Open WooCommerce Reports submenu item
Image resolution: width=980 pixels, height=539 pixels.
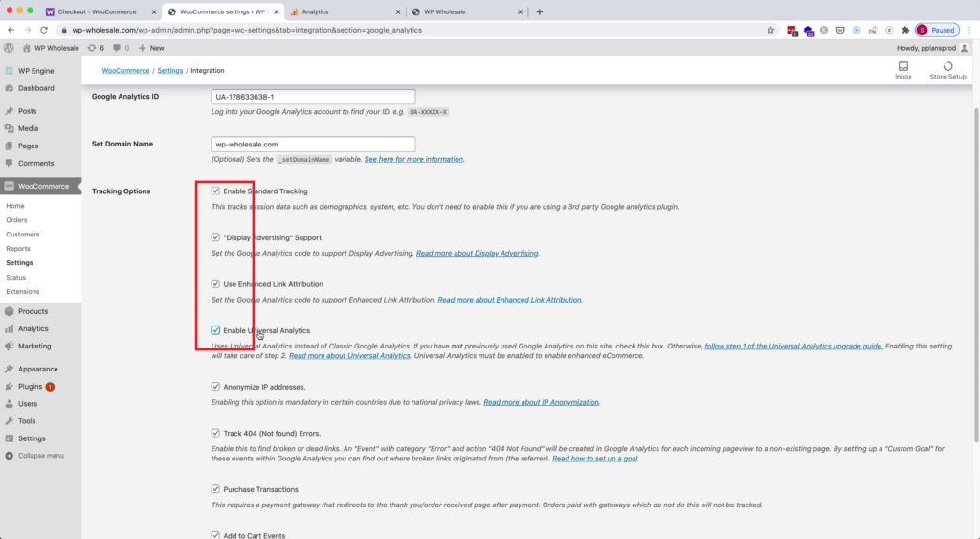tap(18, 248)
